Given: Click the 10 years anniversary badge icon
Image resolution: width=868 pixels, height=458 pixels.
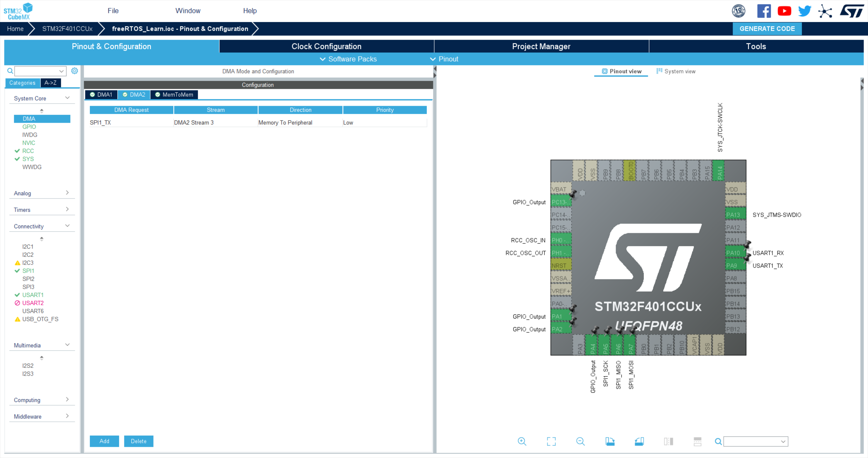Looking at the screenshot, I should (738, 11).
